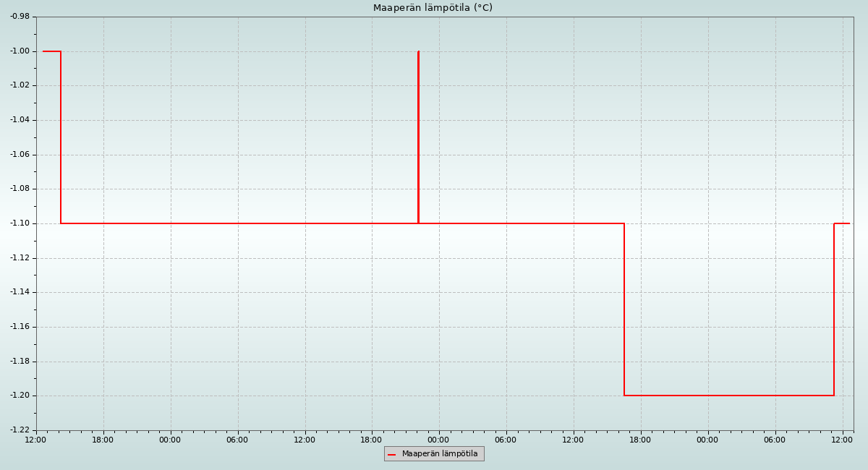The width and height of the screenshot is (868, 470).
Task: Click the vertical red rise at chart's end
Action: click(x=834, y=309)
